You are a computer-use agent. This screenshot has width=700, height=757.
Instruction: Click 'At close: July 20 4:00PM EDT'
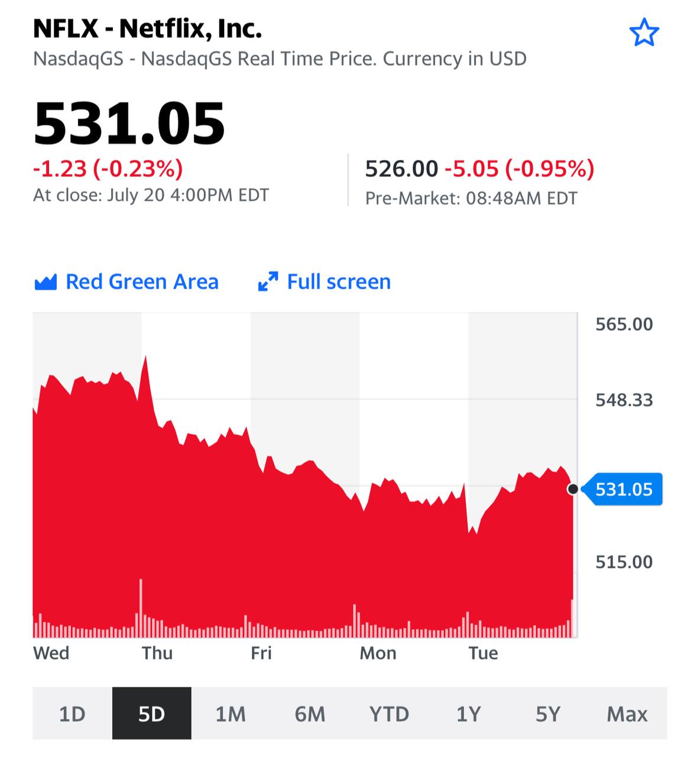(x=151, y=195)
